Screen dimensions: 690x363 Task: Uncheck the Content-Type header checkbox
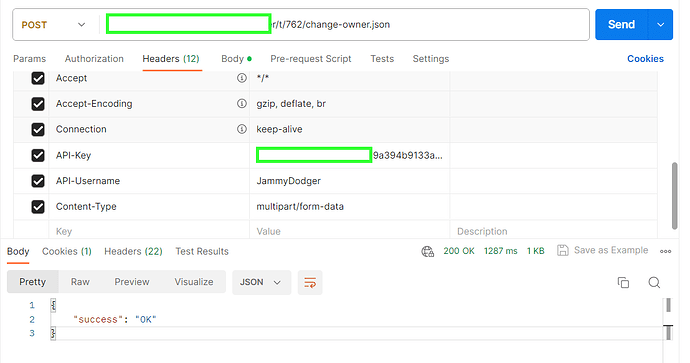point(38,207)
